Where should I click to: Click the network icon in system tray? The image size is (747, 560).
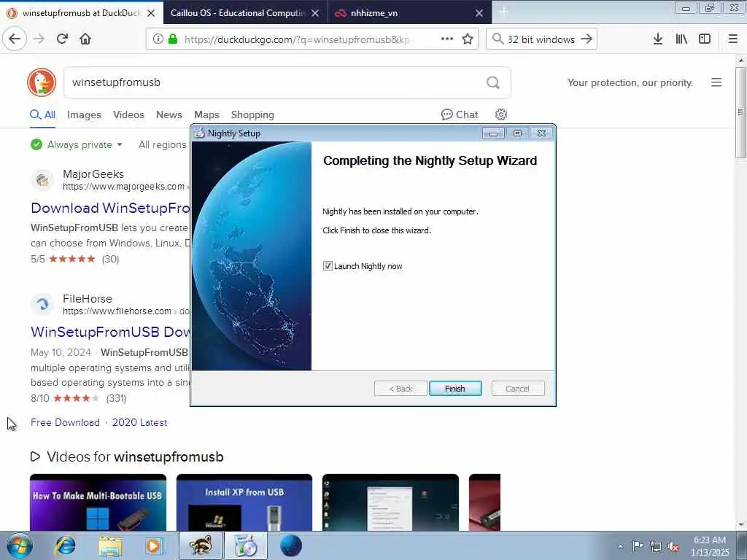tap(656, 546)
